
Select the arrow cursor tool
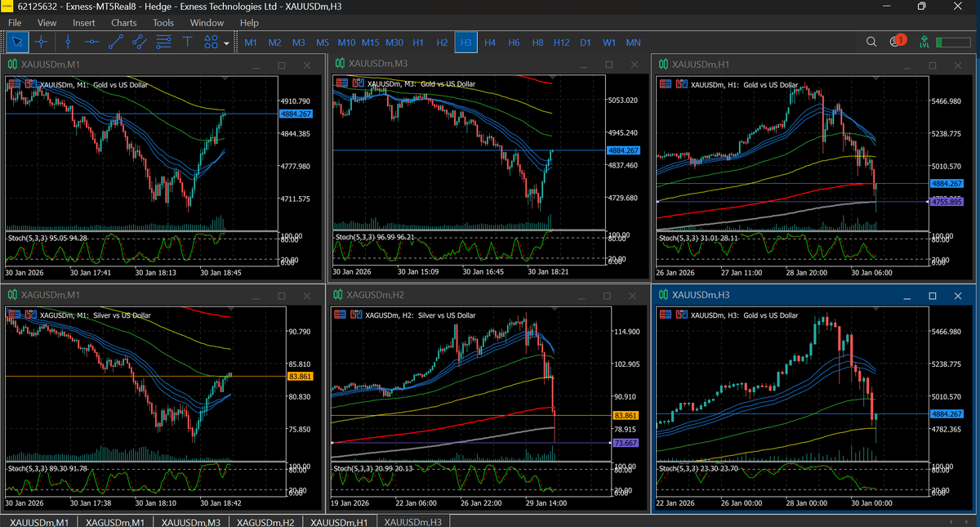pyautogui.click(x=18, y=42)
